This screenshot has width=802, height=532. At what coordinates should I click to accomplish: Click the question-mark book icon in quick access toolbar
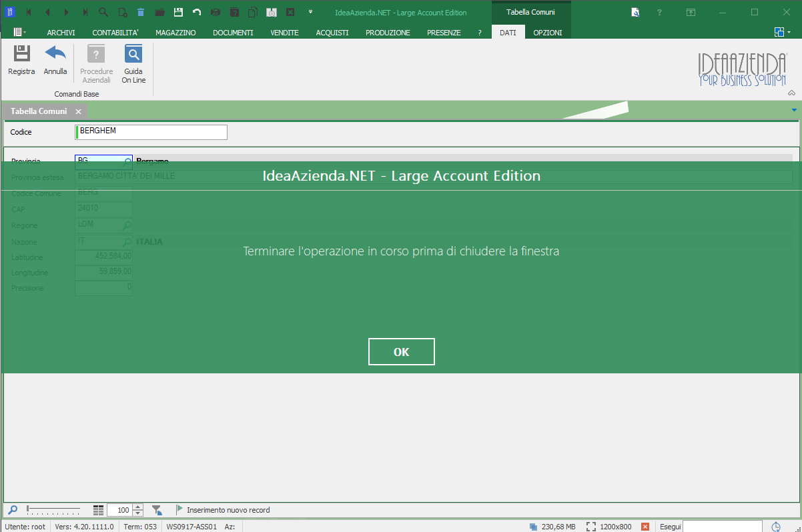234,12
